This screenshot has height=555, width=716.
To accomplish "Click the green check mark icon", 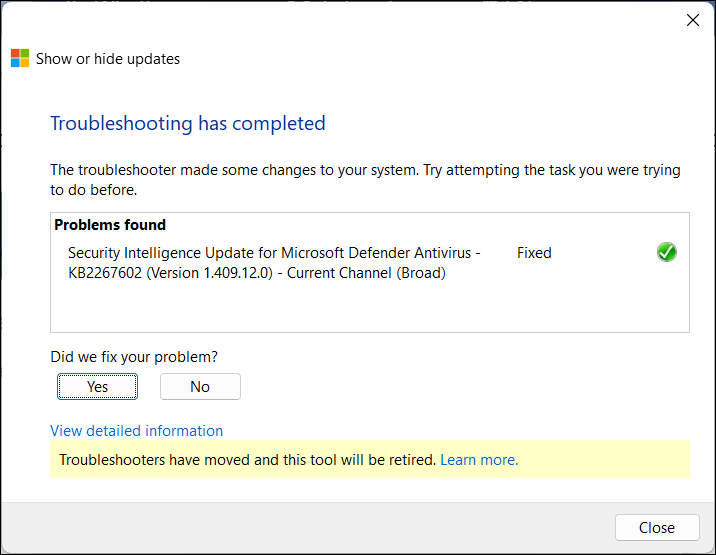I will (x=667, y=253).
